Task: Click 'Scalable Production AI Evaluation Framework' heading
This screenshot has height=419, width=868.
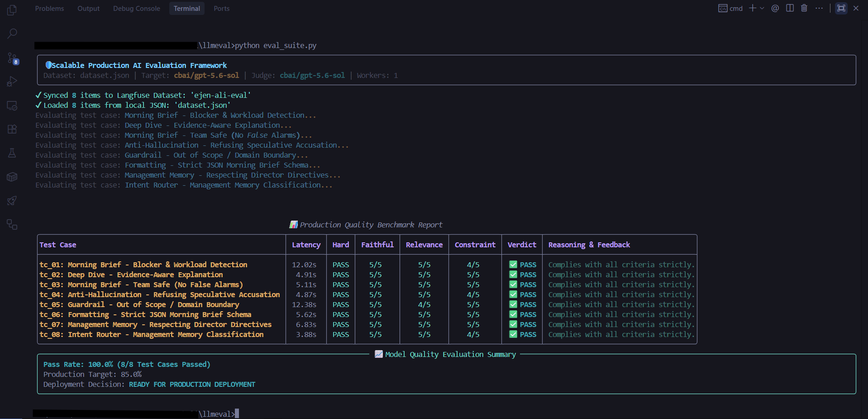Action: pos(139,65)
